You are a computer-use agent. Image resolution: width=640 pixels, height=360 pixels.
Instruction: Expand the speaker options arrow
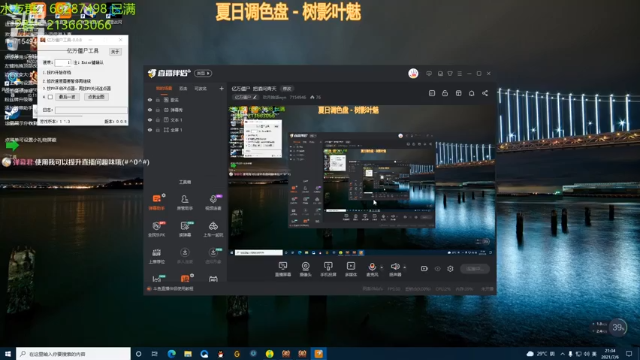click(404, 268)
